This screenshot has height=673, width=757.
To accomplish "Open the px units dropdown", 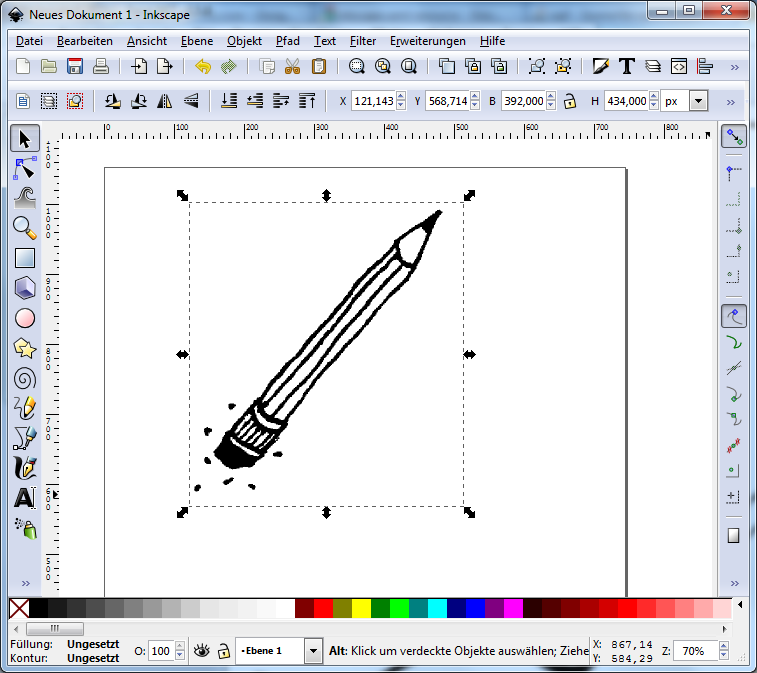I will pyautogui.click(x=698, y=101).
